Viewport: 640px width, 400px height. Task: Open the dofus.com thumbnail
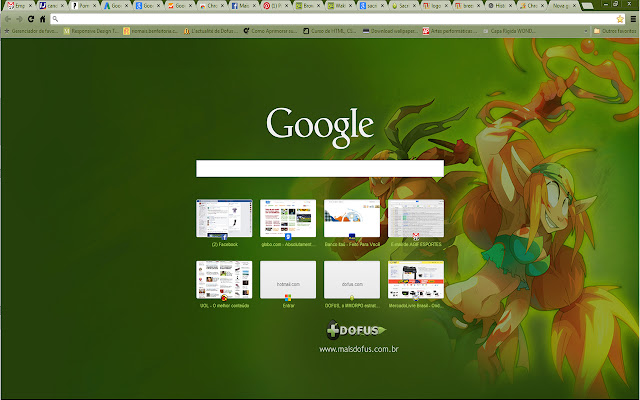tap(352, 280)
